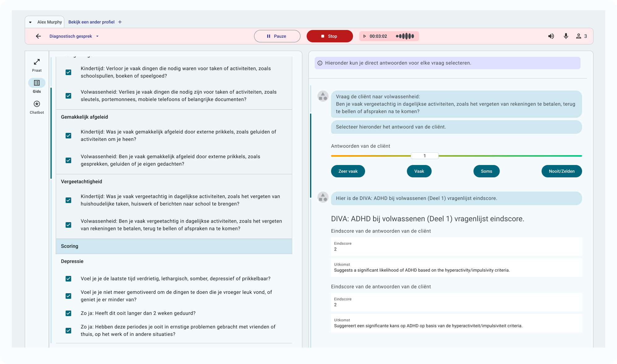Uncheck the Depressie question about feeling verdrietig
This screenshot has width=617, height=364.
coord(68,279)
